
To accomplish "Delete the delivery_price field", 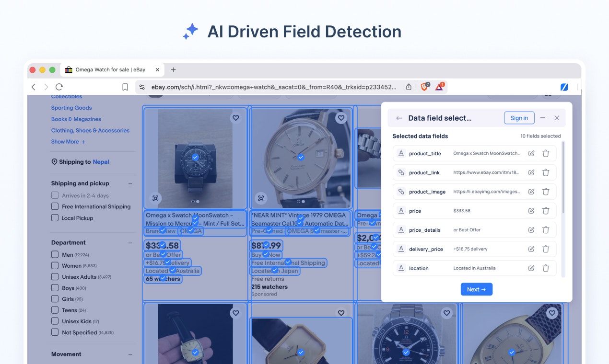I will [x=546, y=249].
